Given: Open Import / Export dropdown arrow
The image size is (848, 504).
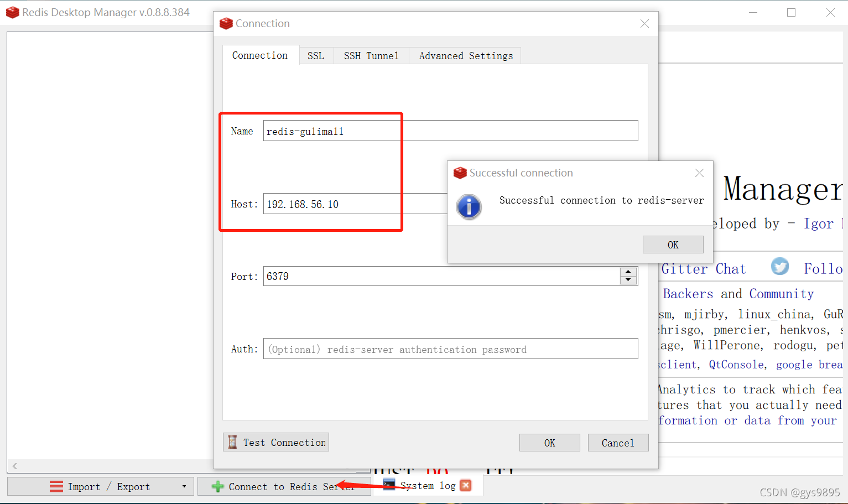Looking at the screenshot, I should pyautogui.click(x=184, y=486).
